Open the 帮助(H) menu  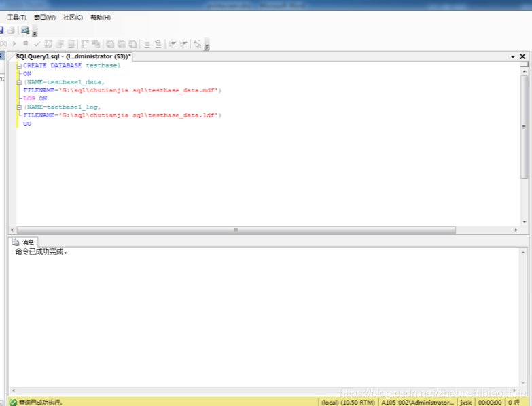(x=101, y=18)
